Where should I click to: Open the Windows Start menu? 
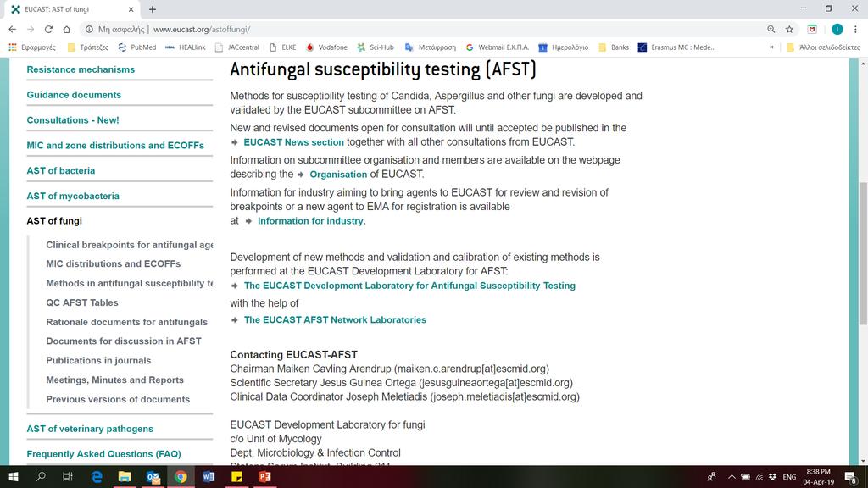(x=14, y=477)
